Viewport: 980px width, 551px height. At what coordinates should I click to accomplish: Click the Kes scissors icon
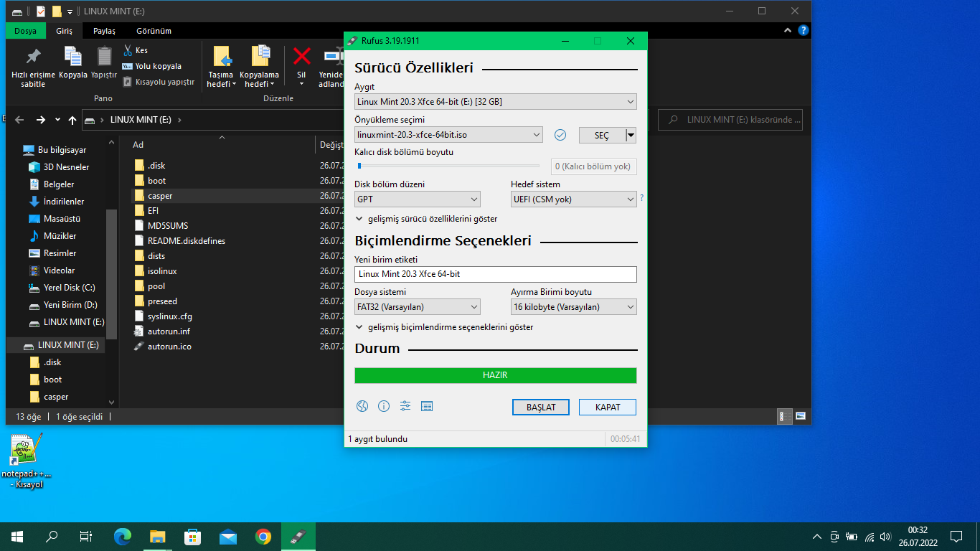pos(128,50)
